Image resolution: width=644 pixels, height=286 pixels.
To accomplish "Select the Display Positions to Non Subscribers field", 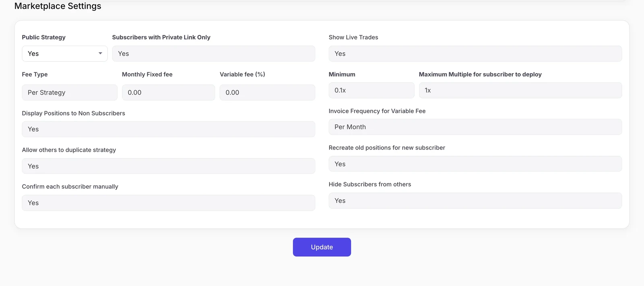I will point(169,129).
